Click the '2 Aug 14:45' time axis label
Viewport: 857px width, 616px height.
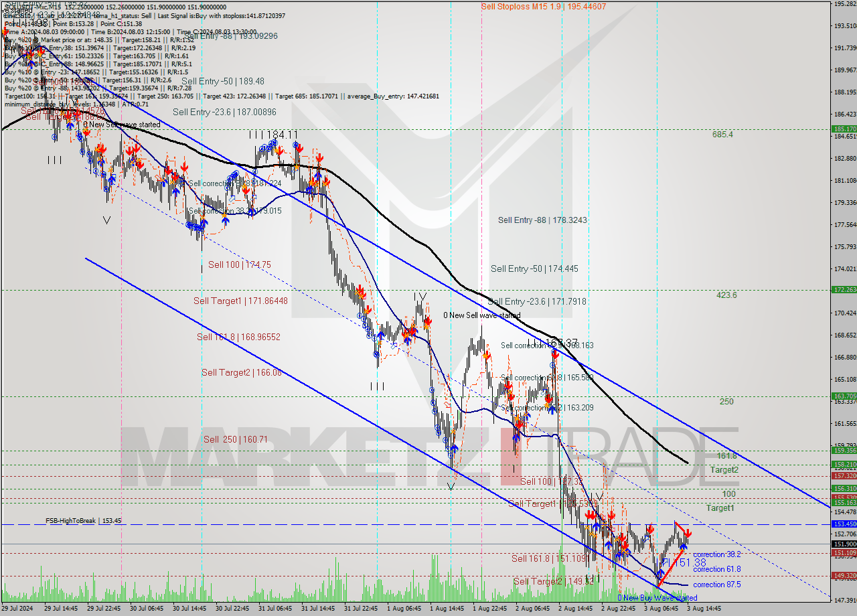(x=576, y=609)
